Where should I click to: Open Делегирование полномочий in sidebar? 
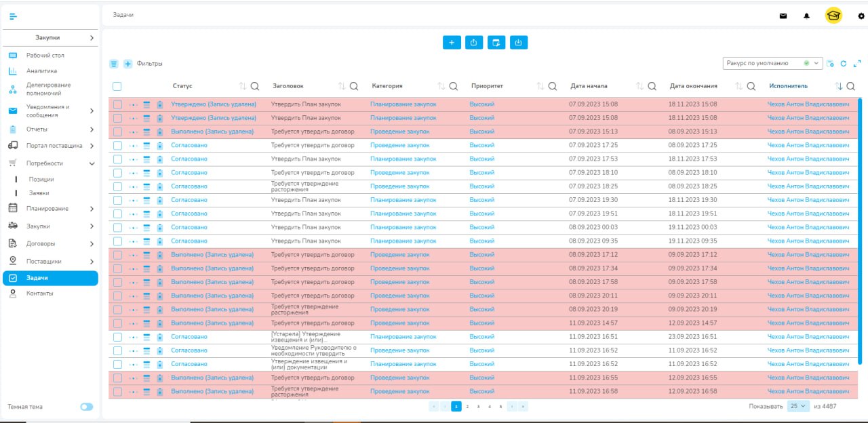click(x=48, y=89)
